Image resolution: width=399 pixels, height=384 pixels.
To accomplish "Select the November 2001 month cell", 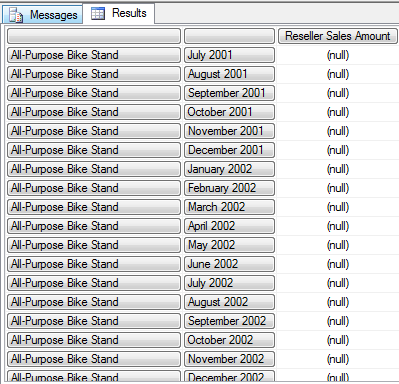I will pyautogui.click(x=229, y=131).
